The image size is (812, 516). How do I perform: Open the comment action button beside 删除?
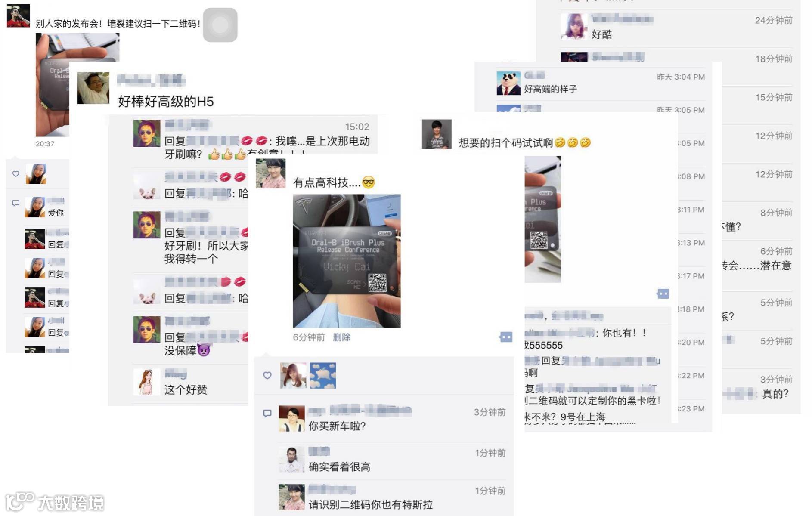pos(506,337)
